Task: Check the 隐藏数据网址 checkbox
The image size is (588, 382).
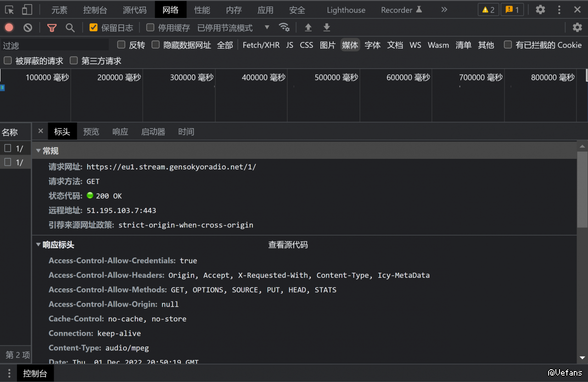Action: (x=156, y=45)
